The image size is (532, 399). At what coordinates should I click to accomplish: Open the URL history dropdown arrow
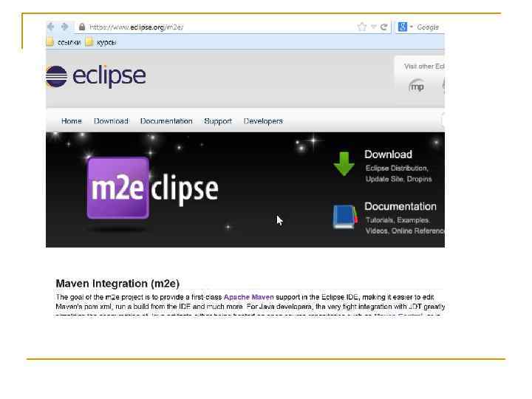(x=374, y=27)
